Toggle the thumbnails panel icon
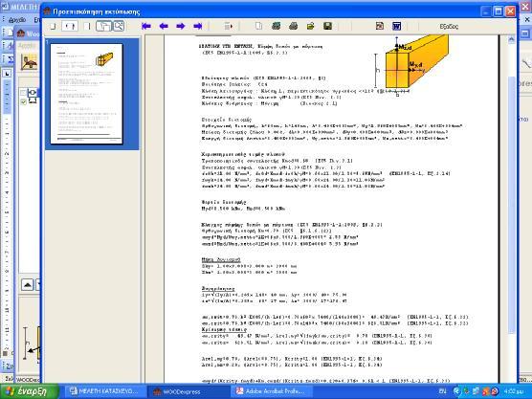The height and width of the screenshot is (399, 532). click(103, 26)
